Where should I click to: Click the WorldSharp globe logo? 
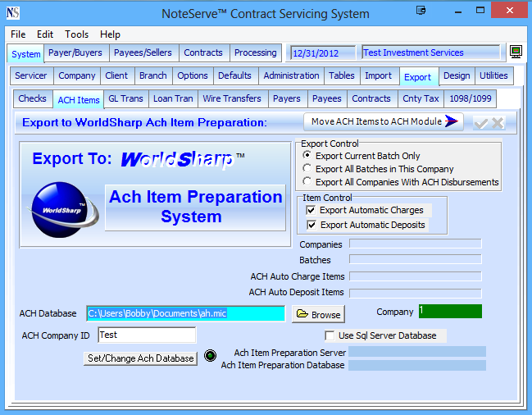[x=66, y=208]
